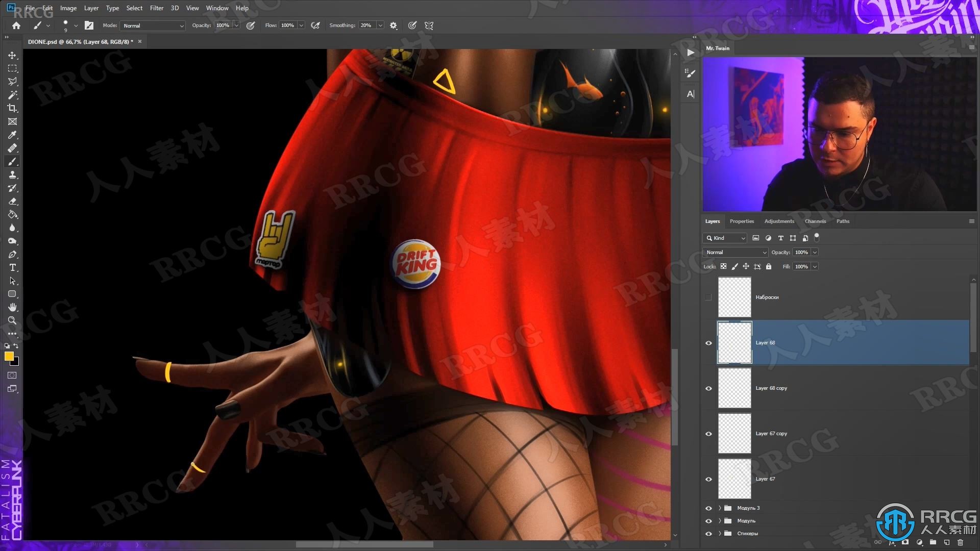Toggle visibility of Layer 68
The height and width of the screenshot is (551, 980).
tap(709, 342)
